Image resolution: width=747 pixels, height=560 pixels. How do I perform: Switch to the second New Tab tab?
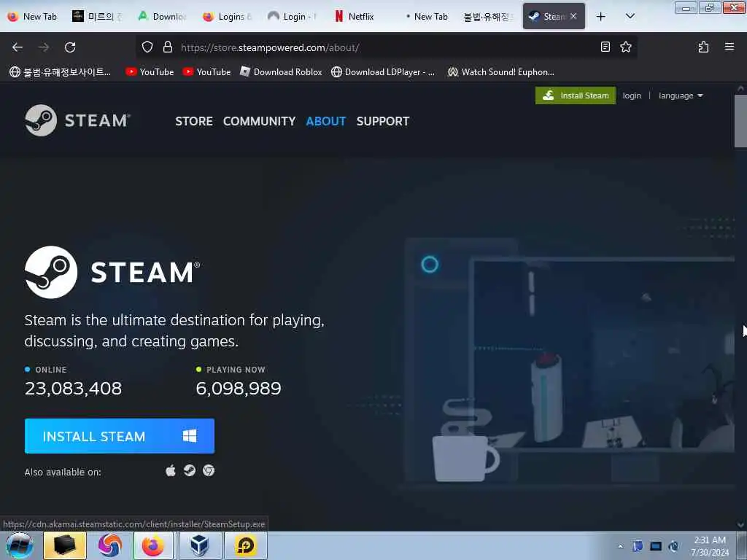tap(427, 17)
